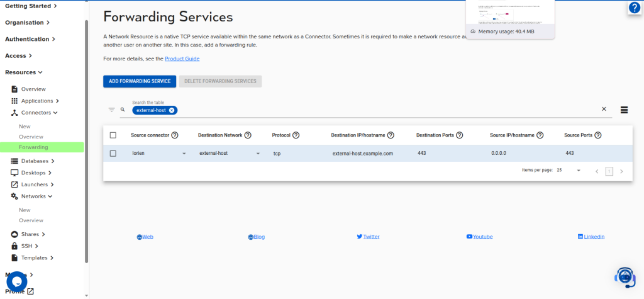Open the Twitter footer link

[368, 237]
